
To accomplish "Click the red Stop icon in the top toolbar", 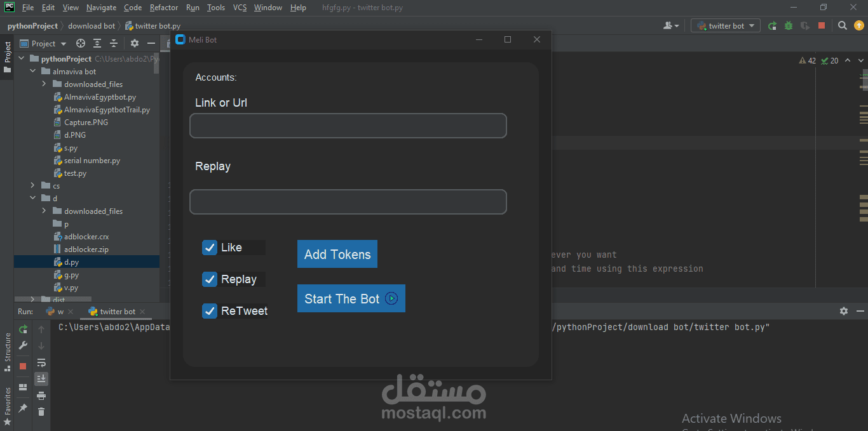I will point(822,26).
